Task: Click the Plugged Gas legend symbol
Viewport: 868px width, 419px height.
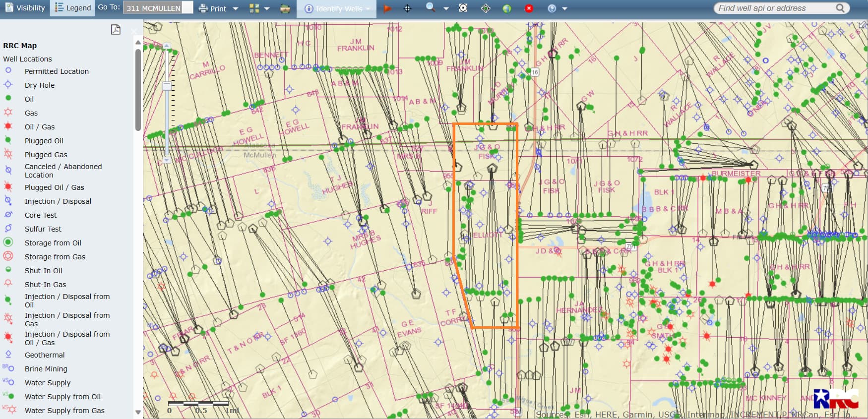Action: (x=8, y=154)
